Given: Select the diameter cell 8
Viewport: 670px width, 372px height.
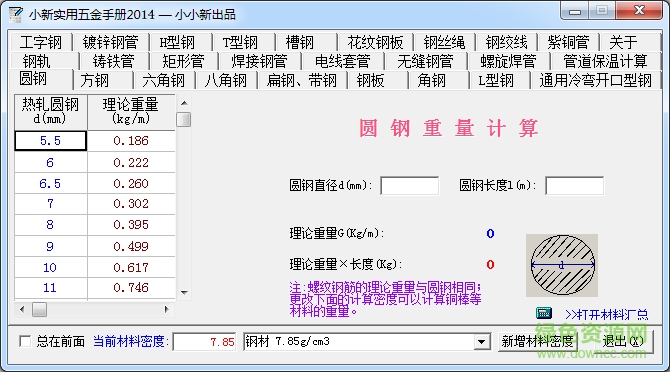Looking at the screenshot, I should [50, 225].
